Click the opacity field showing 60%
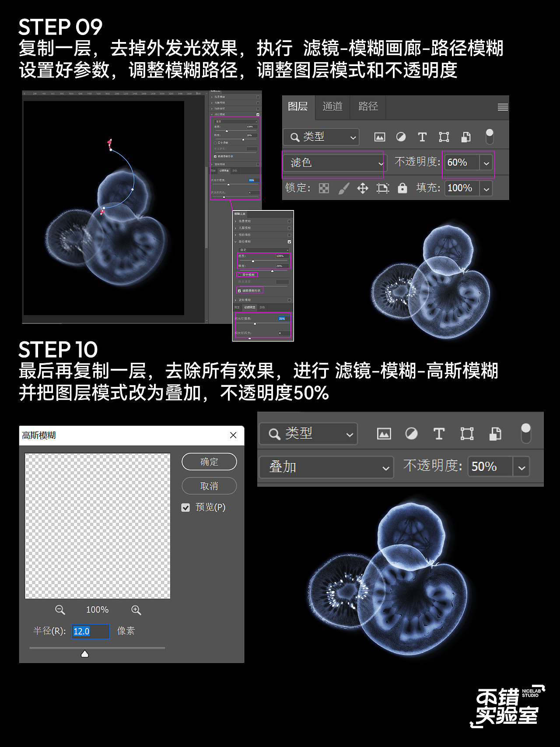Screen dimensions: 560x747 (462, 163)
